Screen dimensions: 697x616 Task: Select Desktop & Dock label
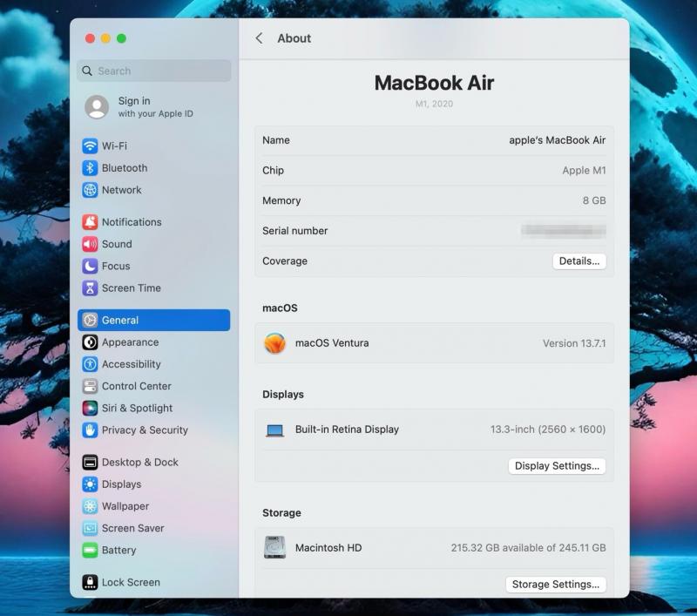tap(140, 463)
